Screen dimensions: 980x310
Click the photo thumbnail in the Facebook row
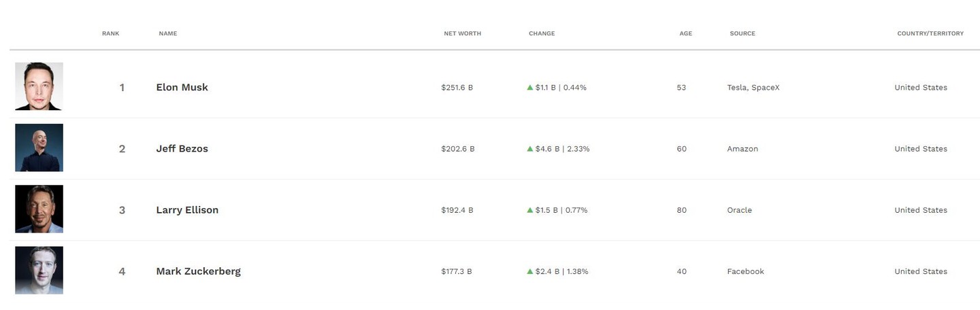[x=39, y=270]
